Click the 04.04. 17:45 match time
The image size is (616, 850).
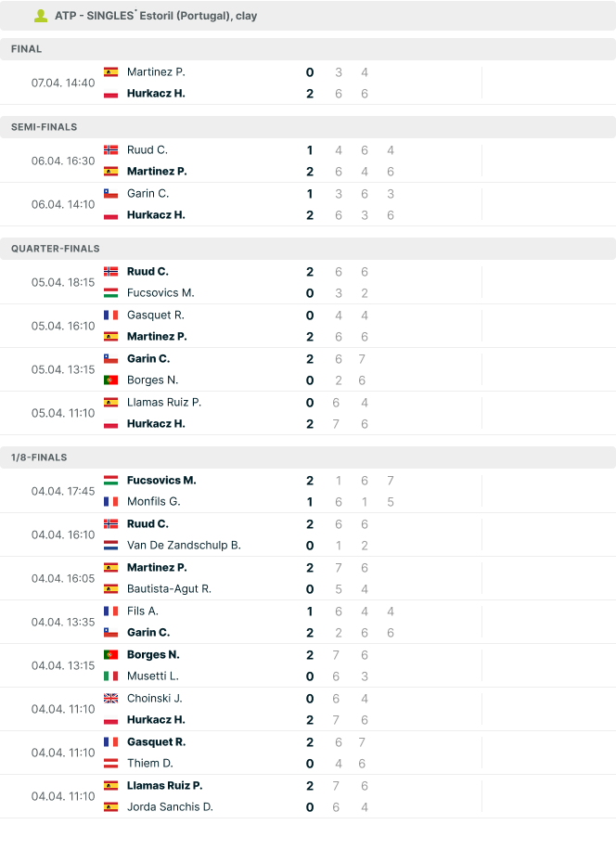63,491
